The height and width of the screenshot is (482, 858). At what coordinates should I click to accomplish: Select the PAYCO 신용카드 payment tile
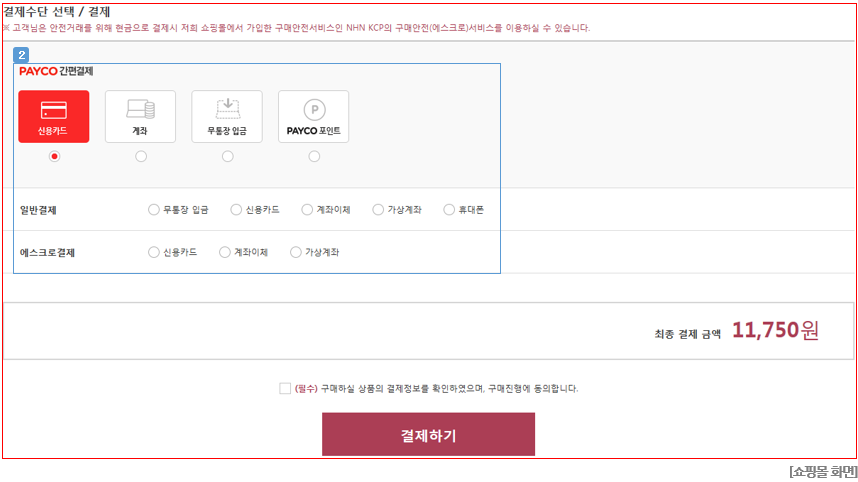[x=54, y=117]
